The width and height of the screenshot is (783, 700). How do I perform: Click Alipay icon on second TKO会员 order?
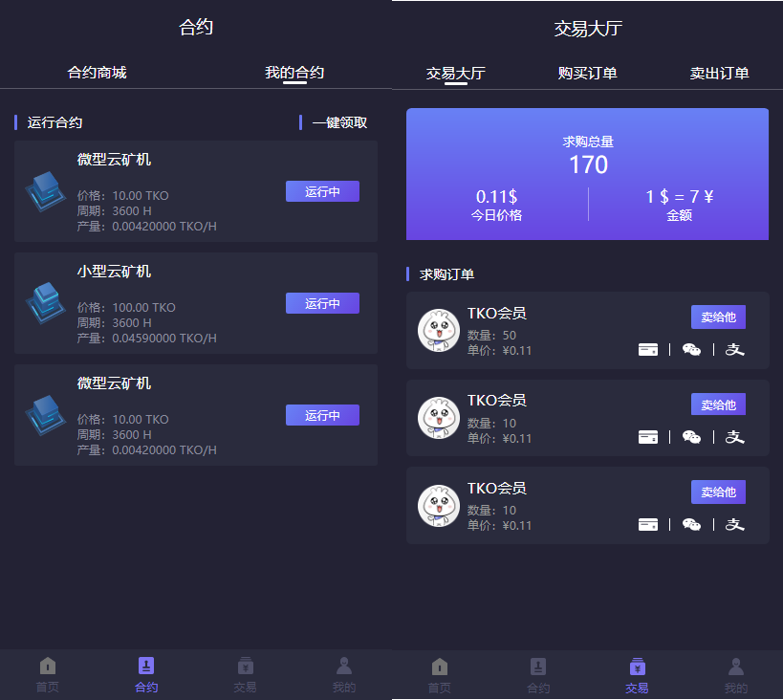(x=734, y=437)
